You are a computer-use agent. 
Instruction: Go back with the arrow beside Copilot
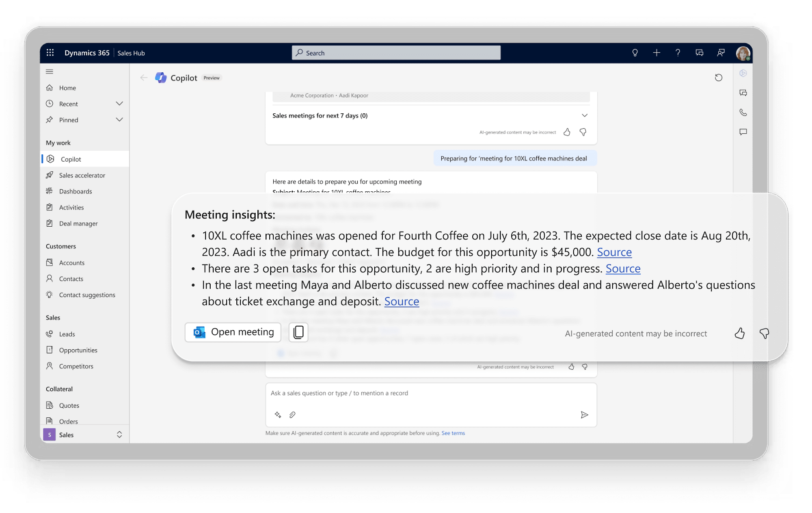click(x=144, y=78)
